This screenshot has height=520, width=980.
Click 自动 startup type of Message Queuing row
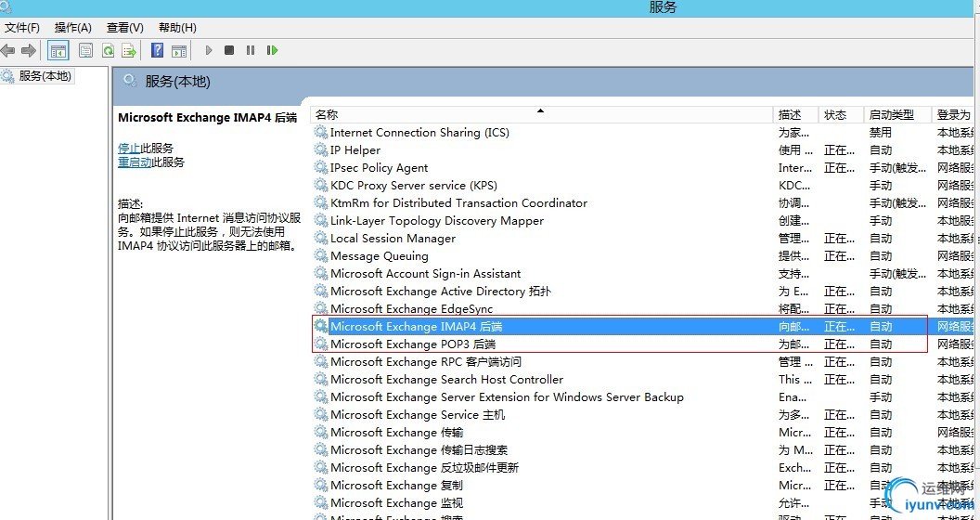tap(881, 256)
